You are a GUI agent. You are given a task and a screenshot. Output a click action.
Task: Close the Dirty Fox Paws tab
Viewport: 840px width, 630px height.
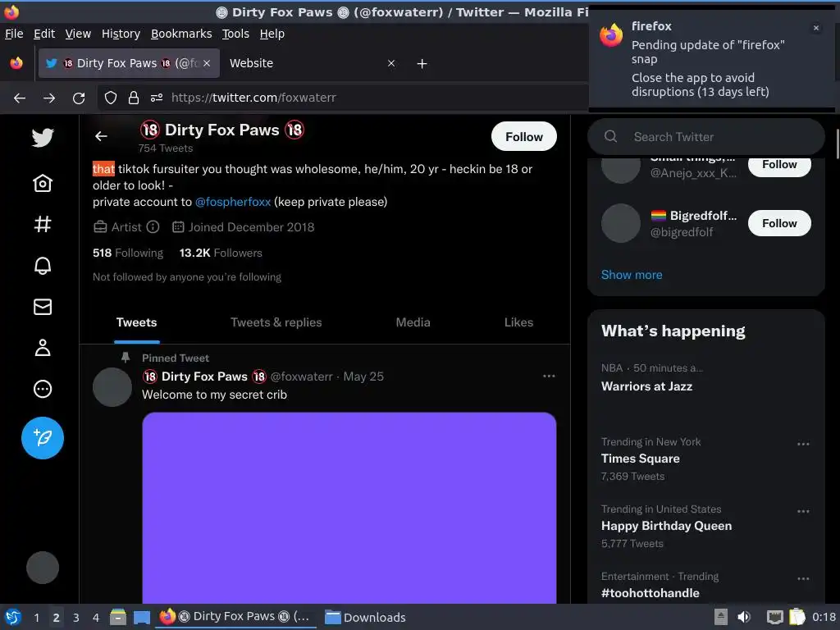coord(207,63)
